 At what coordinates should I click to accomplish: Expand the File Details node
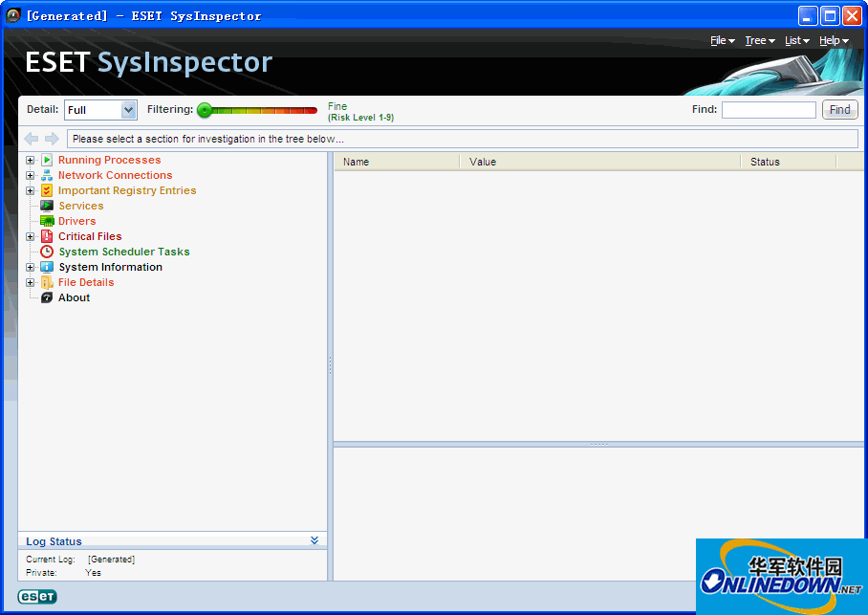pyautogui.click(x=30, y=282)
